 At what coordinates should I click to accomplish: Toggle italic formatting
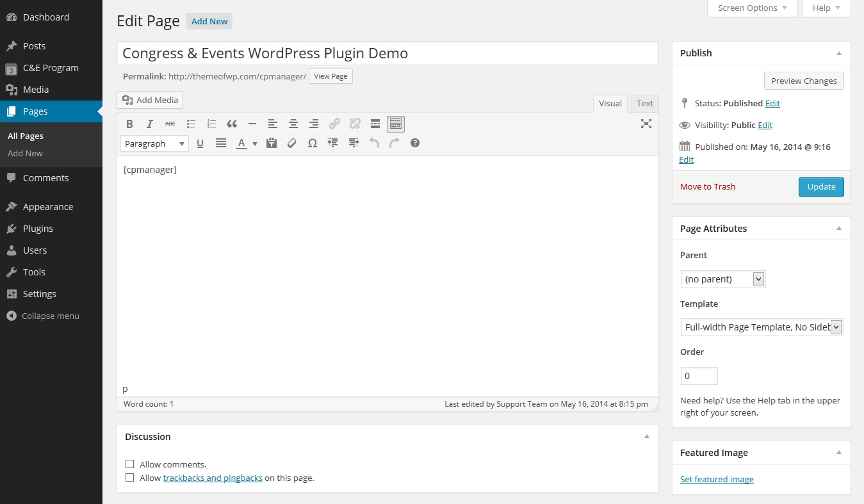pos(150,124)
